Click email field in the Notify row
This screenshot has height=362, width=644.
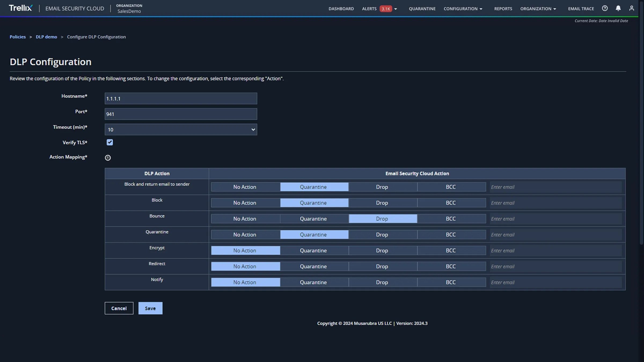tap(556, 282)
